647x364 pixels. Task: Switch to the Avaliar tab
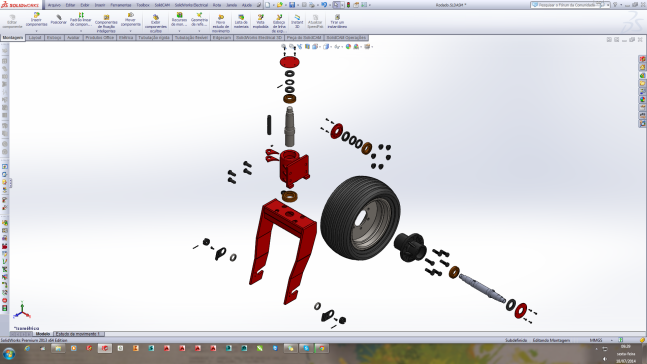point(73,38)
